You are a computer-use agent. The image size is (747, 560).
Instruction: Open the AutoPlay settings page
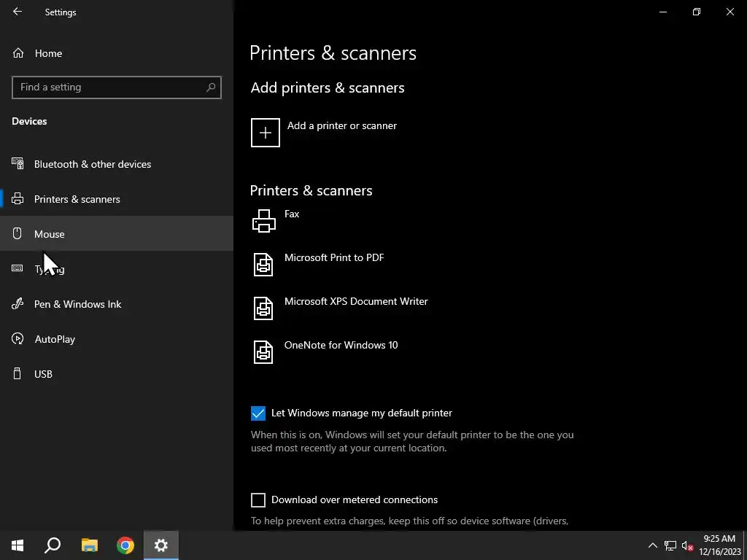[x=117, y=338]
